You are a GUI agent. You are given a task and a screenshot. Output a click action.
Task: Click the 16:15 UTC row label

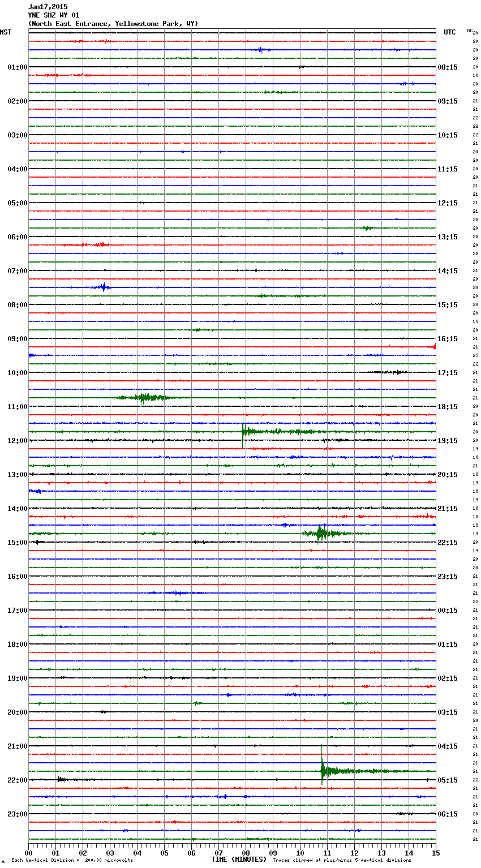[448, 339]
